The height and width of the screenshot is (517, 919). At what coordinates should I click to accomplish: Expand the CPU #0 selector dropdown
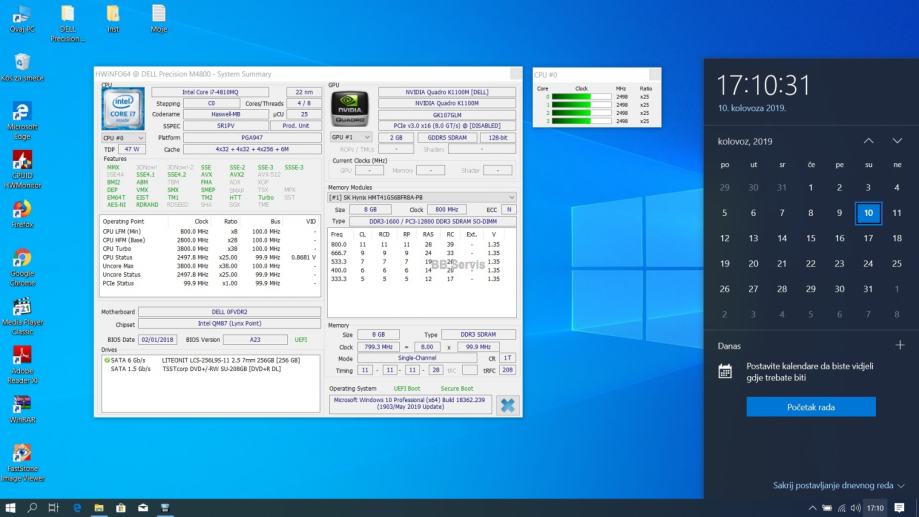[x=124, y=137]
